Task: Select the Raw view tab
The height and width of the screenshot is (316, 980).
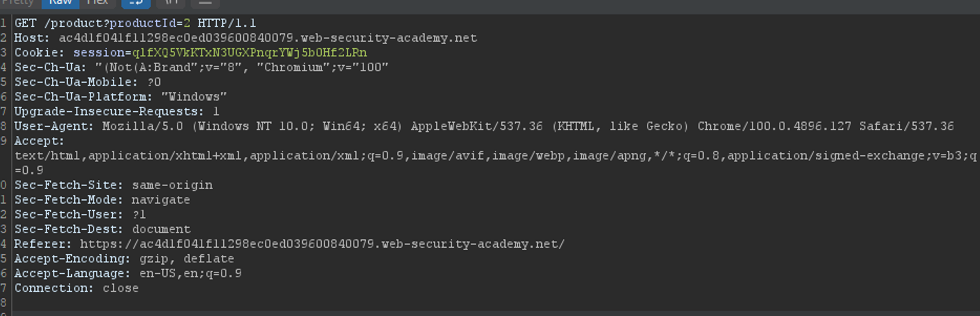Action: tap(60, 2)
